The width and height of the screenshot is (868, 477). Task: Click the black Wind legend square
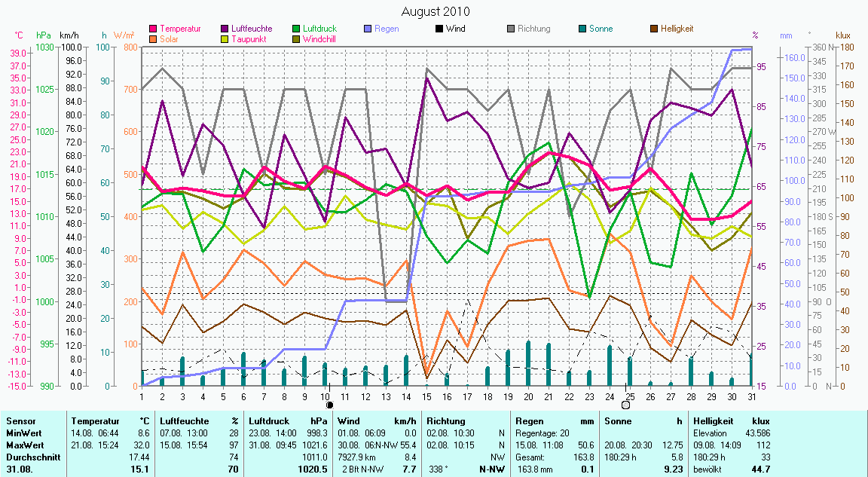pos(439,29)
